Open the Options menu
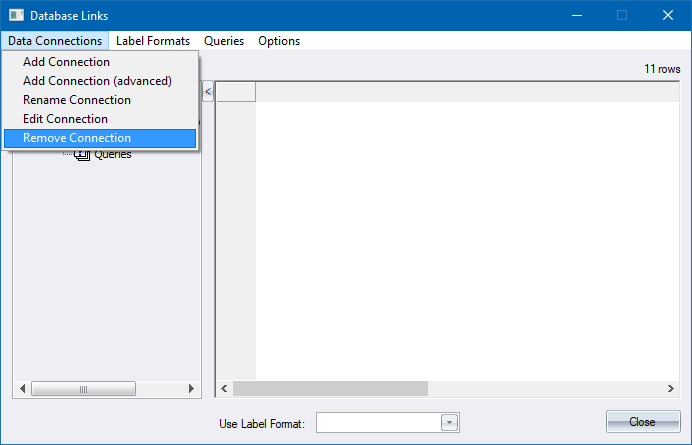Image resolution: width=692 pixels, height=445 pixels. 279,41
